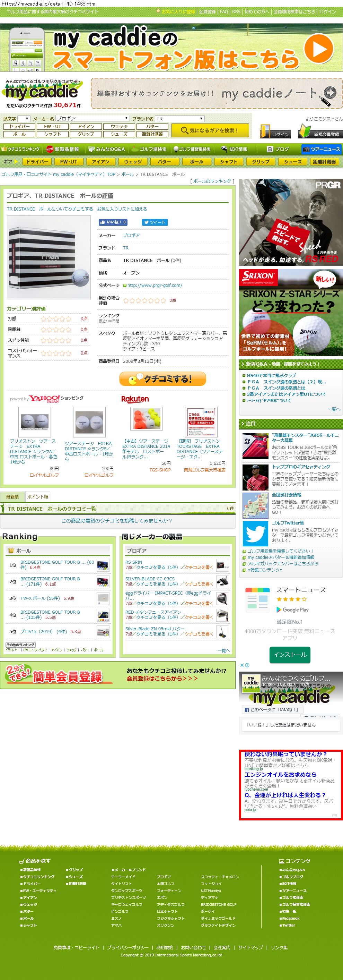Click the 会員登録 link in top bar
343x980 pixels.
coord(208,12)
